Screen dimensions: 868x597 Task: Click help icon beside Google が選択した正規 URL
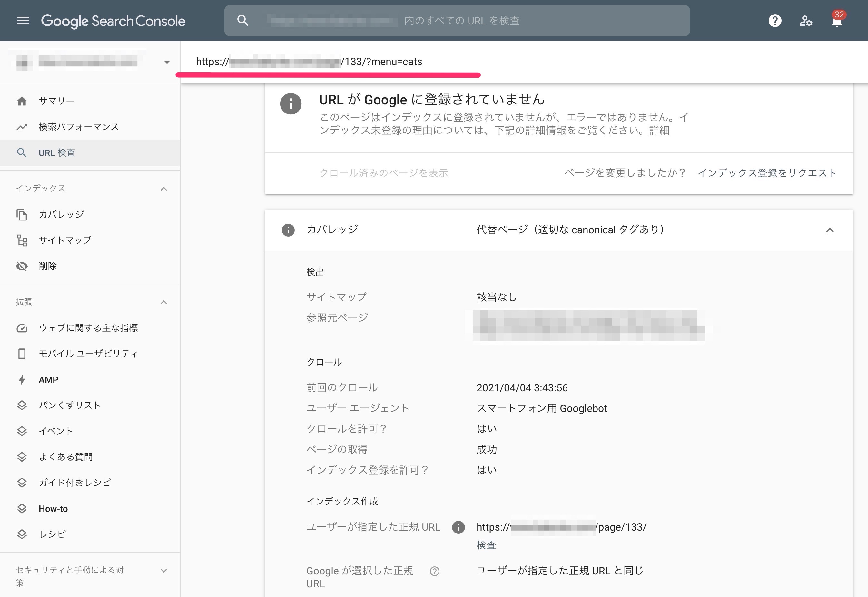click(434, 571)
